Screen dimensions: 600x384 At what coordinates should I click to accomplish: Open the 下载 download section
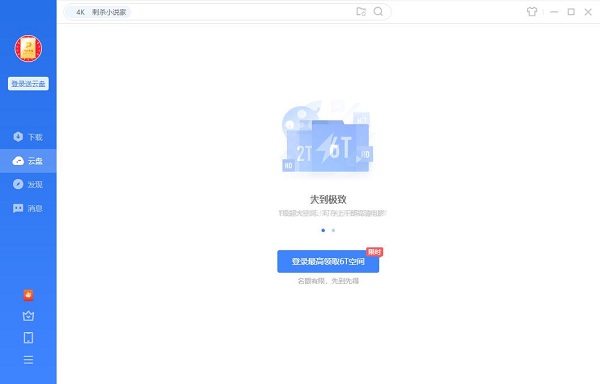28,137
